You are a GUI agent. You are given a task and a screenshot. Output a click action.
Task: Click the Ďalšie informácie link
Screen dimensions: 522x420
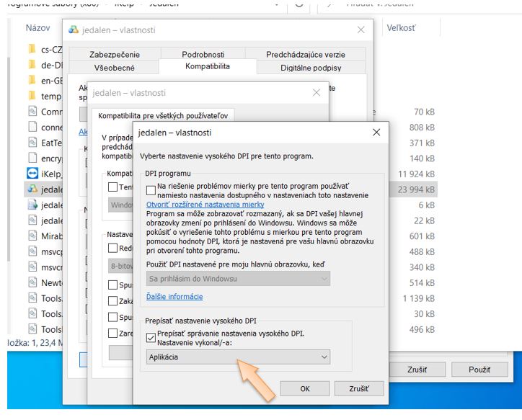[174, 296]
